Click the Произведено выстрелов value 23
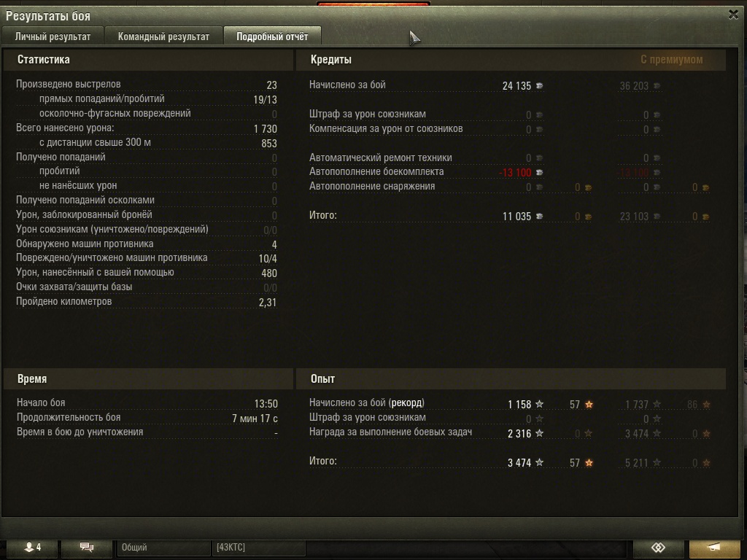747x560 pixels. (271, 85)
